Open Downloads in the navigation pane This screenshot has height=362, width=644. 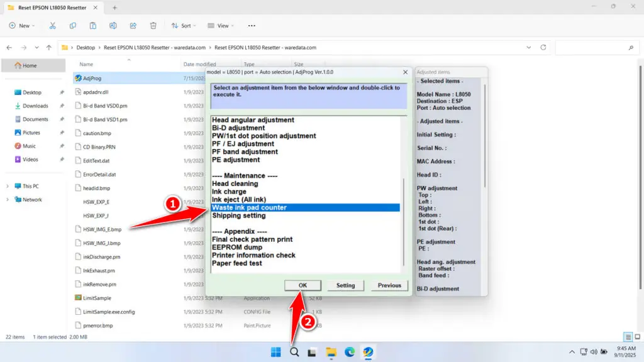pyautogui.click(x=35, y=106)
